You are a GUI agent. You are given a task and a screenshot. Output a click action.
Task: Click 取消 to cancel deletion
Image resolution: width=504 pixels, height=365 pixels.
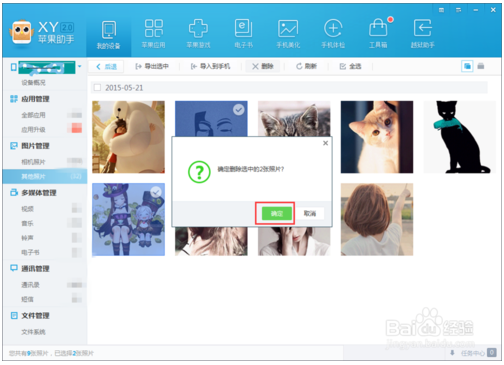[310, 213]
